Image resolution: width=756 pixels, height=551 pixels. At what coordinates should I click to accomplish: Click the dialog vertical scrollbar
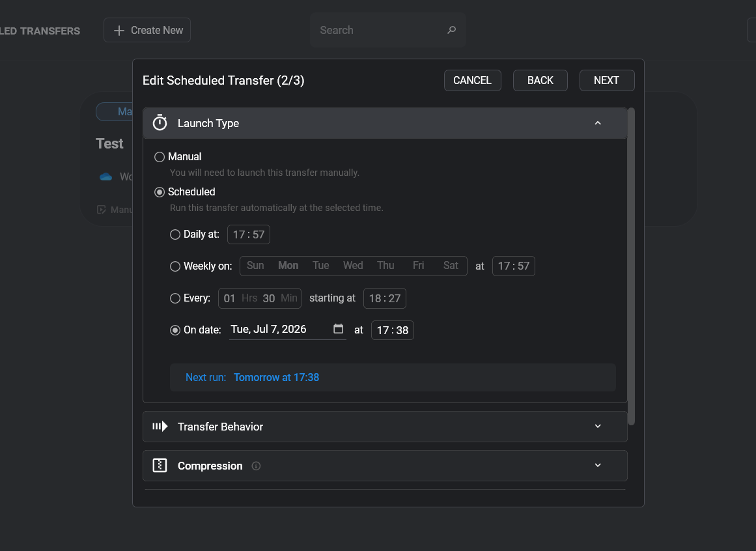(631, 266)
